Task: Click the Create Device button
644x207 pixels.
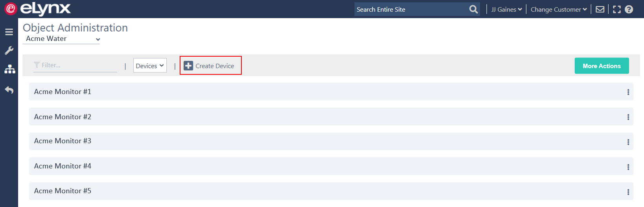Action: [x=210, y=65]
